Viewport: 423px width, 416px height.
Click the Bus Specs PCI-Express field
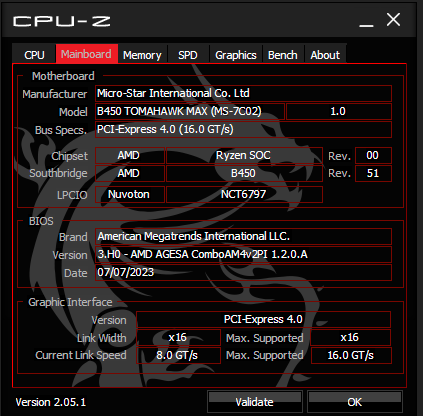[243, 129]
